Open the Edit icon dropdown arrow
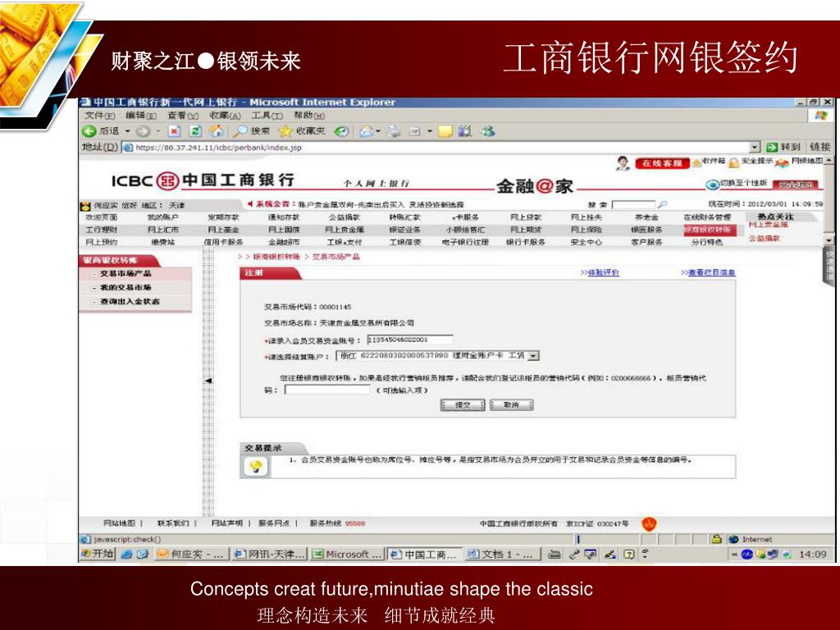 (429, 130)
